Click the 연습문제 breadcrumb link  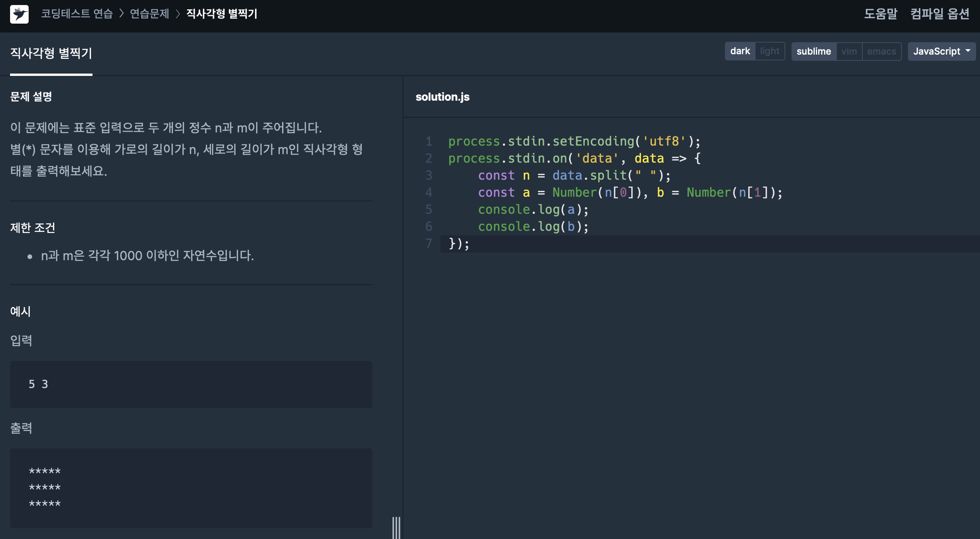(149, 14)
